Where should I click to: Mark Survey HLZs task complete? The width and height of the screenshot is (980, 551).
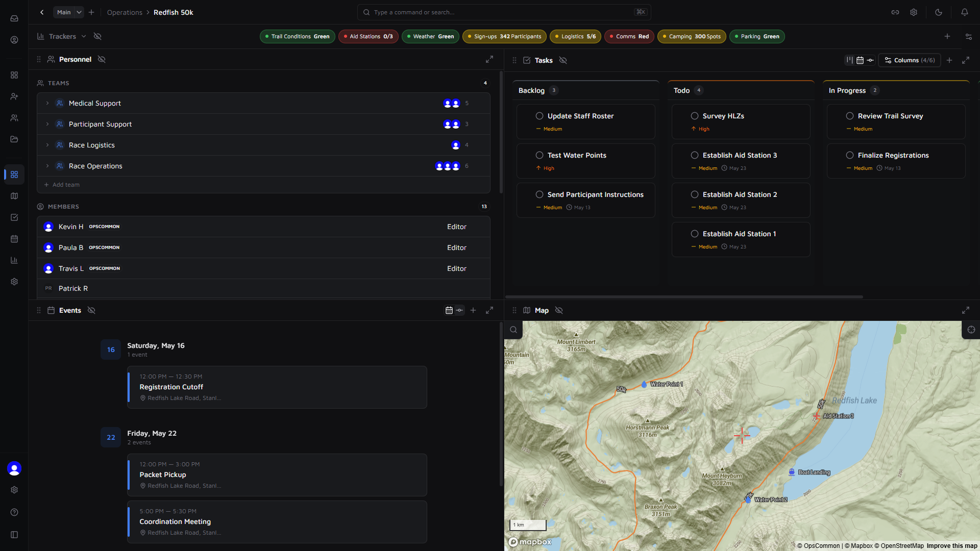(x=695, y=116)
